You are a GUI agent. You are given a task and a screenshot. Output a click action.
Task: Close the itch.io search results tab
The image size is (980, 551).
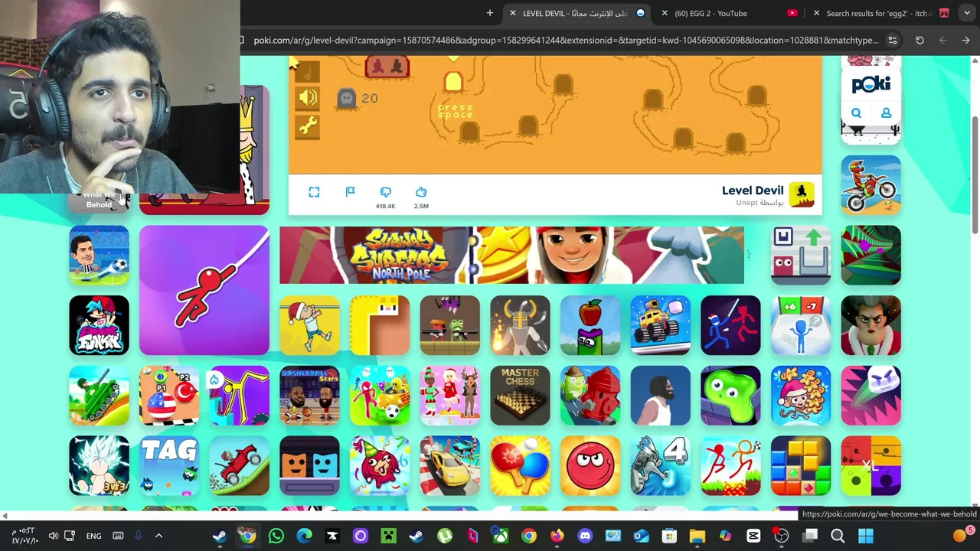(816, 13)
